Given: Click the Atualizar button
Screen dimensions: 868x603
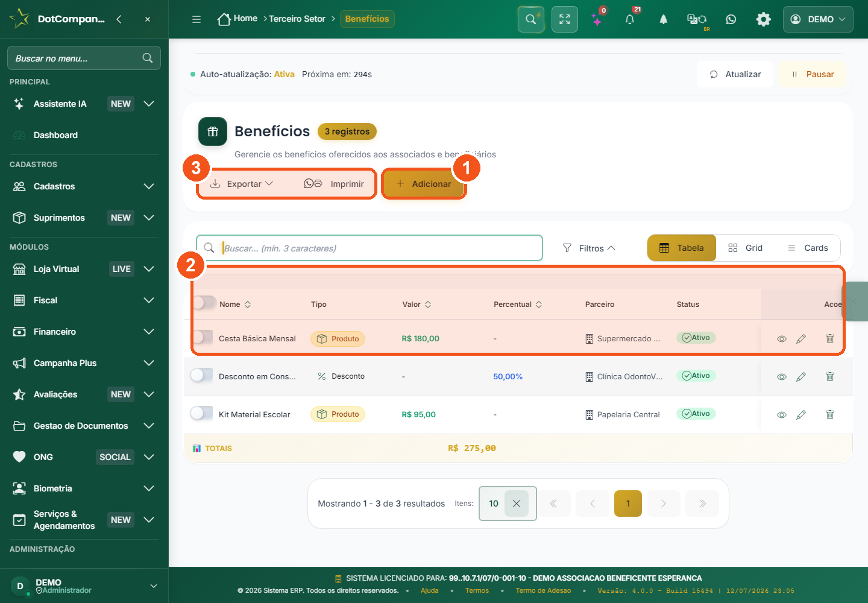Looking at the screenshot, I should click(x=735, y=74).
